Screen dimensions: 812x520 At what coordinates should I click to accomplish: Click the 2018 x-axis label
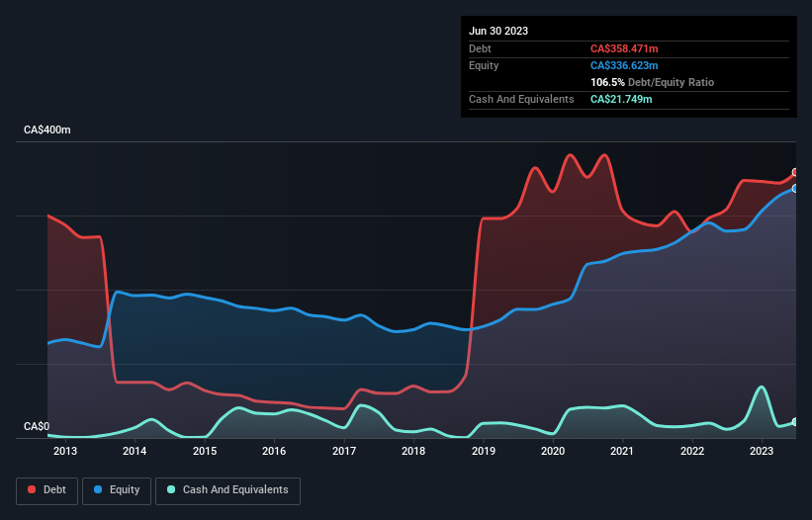click(x=413, y=451)
